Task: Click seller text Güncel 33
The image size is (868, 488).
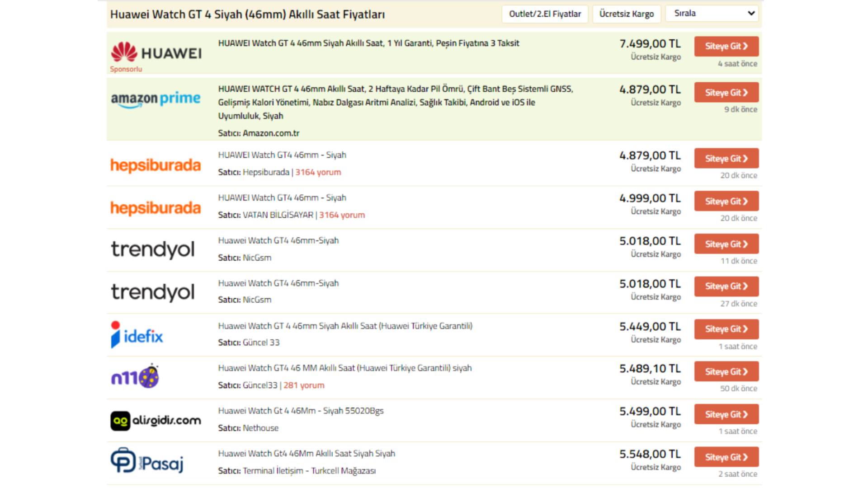Action: click(261, 343)
